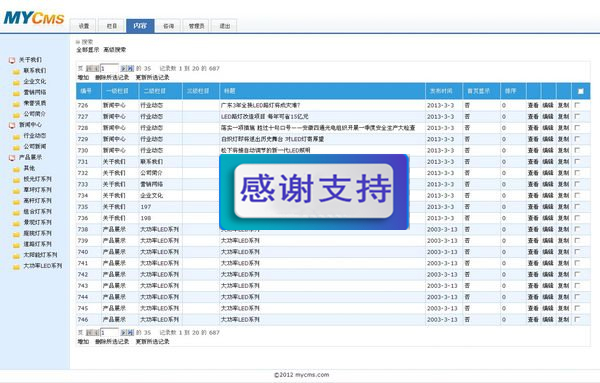
Task: Open the 管理员 administrator tab
Action: click(x=196, y=26)
